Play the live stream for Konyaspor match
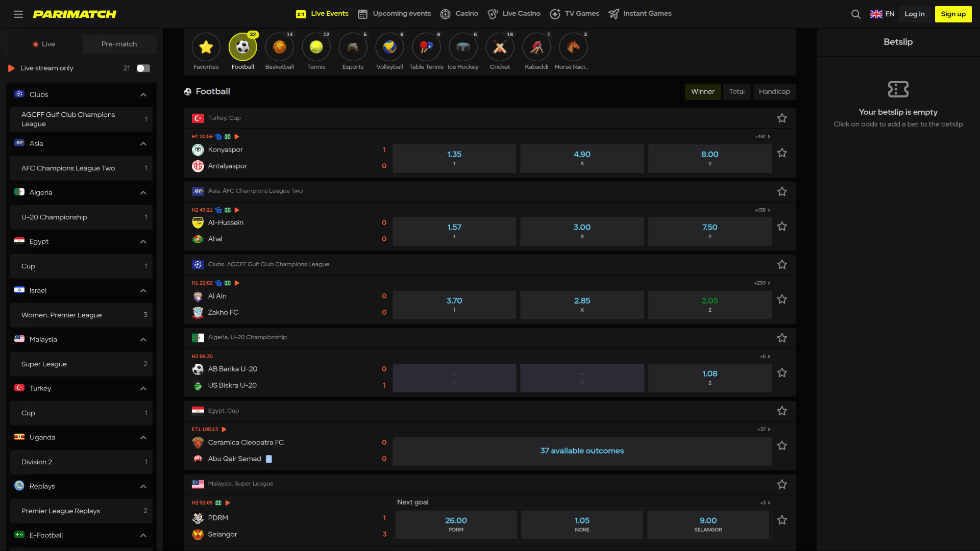Screen dimensions: 980x551 236,137
